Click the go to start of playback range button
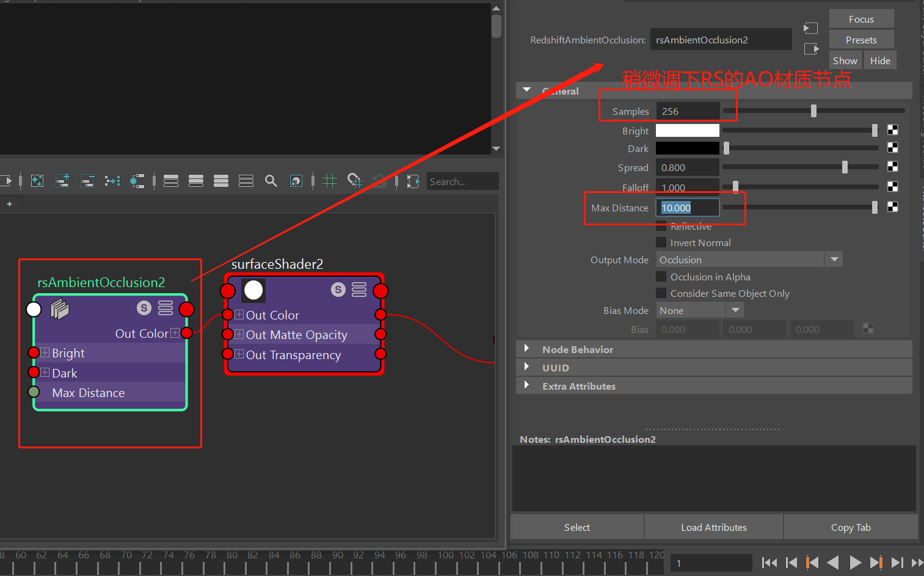The height and width of the screenshot is (576, 924). coord(769,563)
